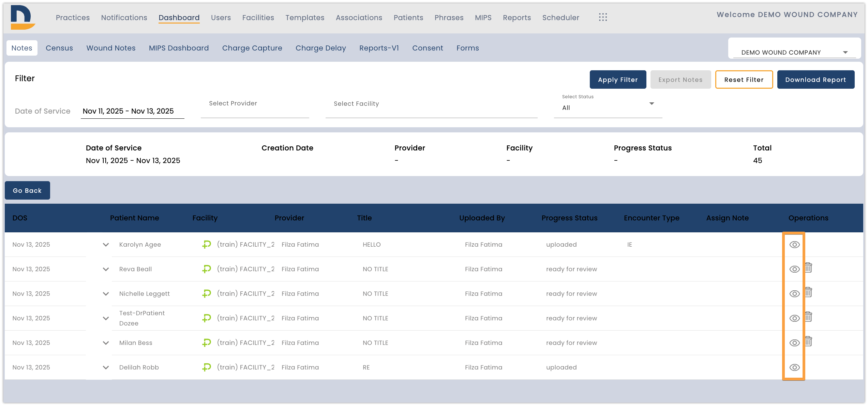
Task: Click the green icon in Karolyn Agee's row
Action: click(x=207, y=244)
